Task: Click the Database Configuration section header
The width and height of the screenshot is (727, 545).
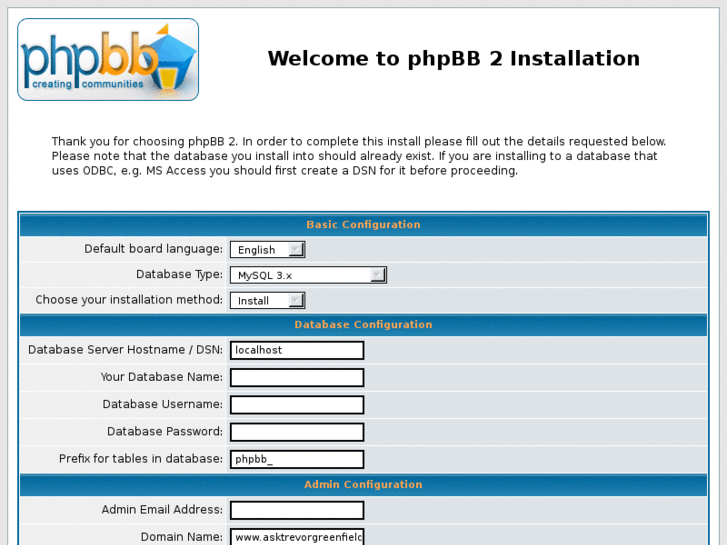Action: [x=364, y=324]
